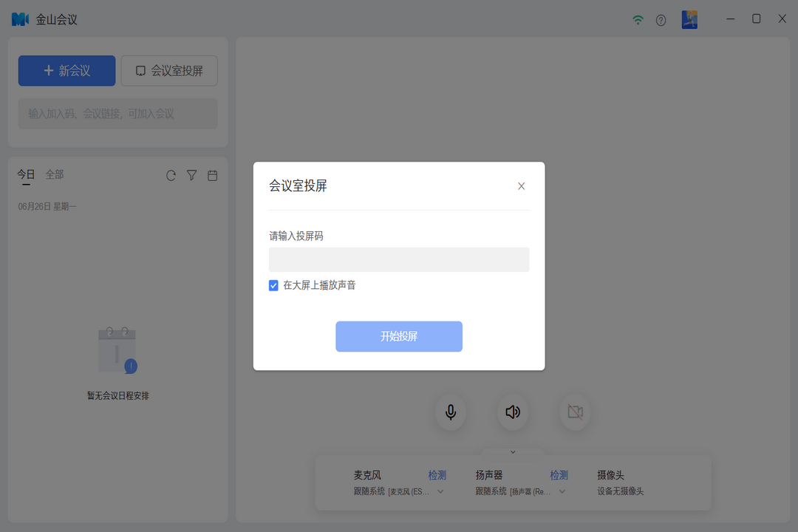Click the refresh meeting list icon

(171, 176)
